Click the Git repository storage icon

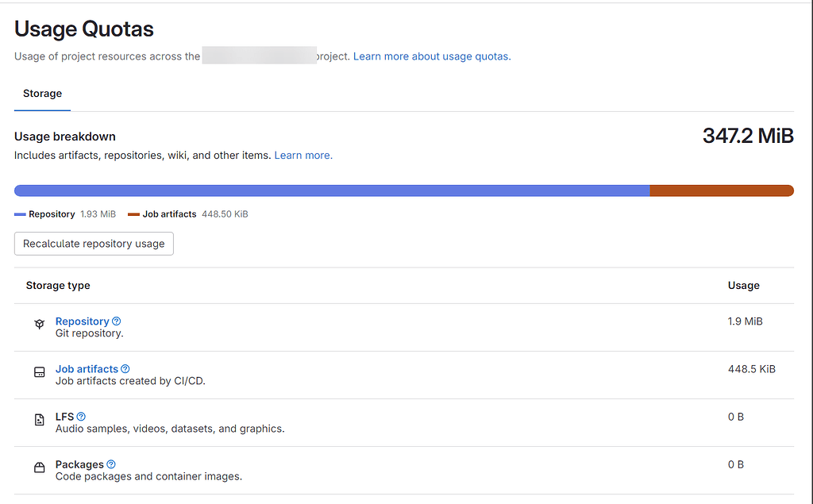(40, 324)
